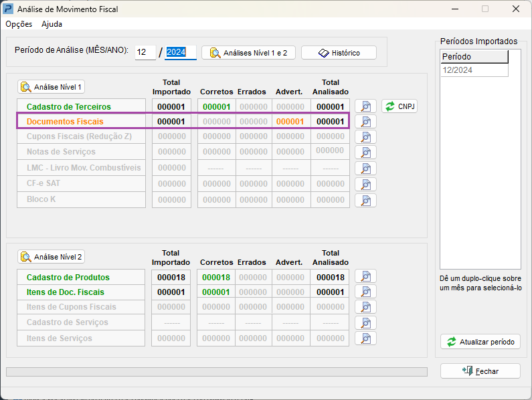Click magnifier icon beside Cupons Fiscais (Redução Z)
Image resolution: width=532 pixels, height=400 pixels.
tap(365, 137)
